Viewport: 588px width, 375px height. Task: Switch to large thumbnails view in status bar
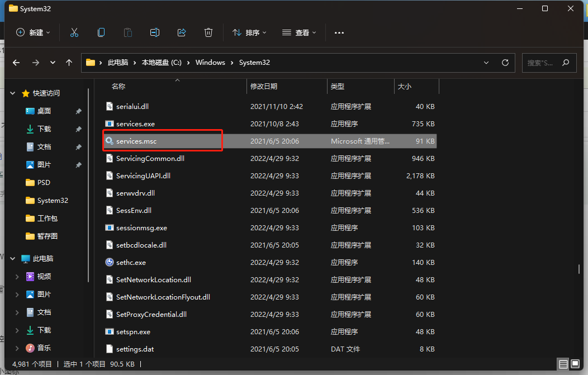(x=576, y=364)
